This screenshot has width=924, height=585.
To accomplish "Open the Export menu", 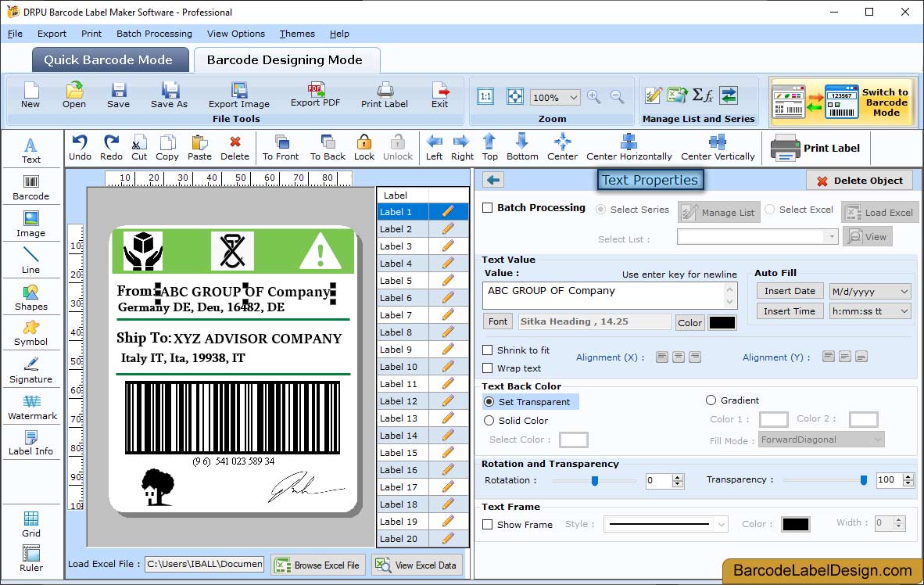I will point(52,34).
